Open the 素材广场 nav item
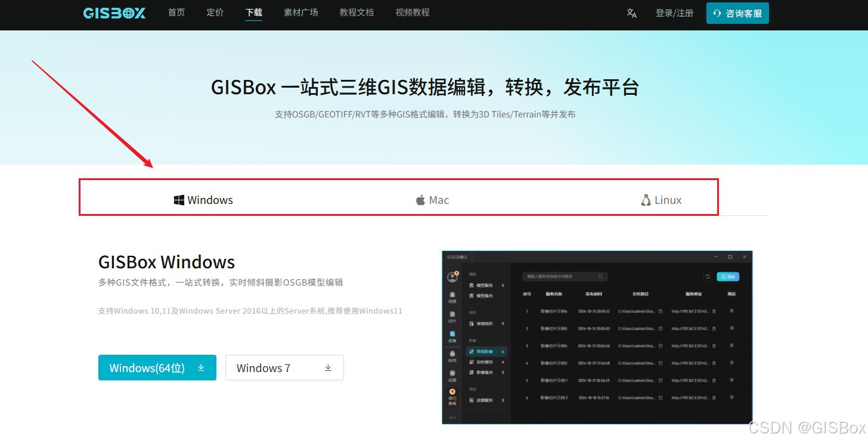This screenshot has height=443, width=868. [x=301, y=13]
